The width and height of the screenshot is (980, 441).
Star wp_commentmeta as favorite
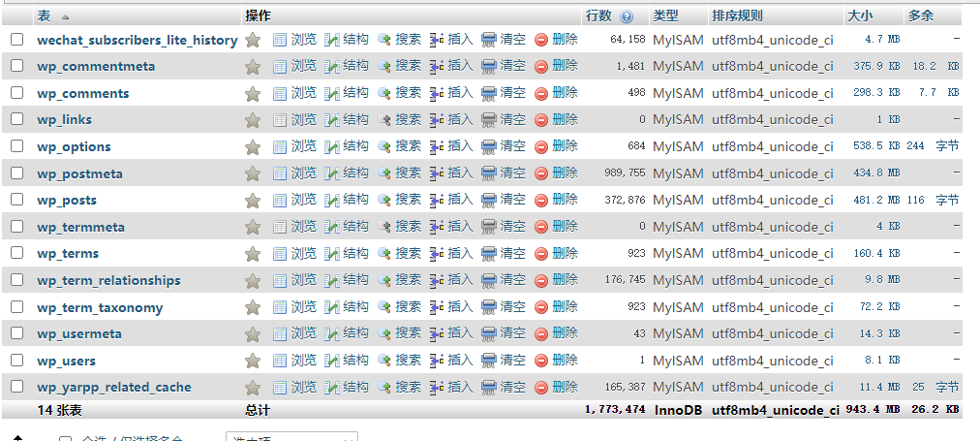pos(253,67)
